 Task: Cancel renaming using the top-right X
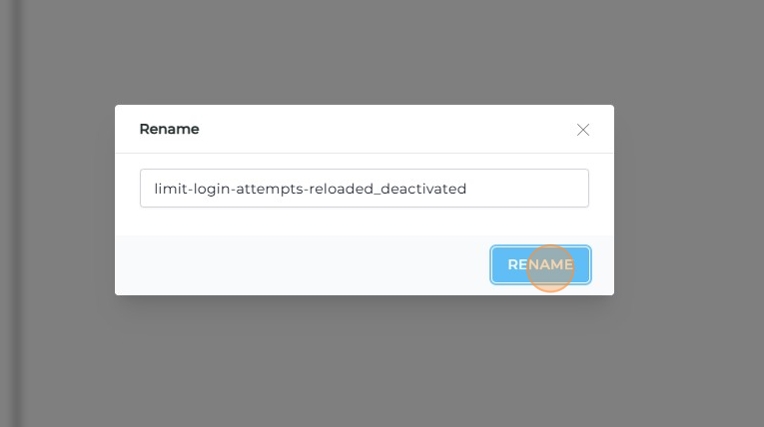coord(583,130)
